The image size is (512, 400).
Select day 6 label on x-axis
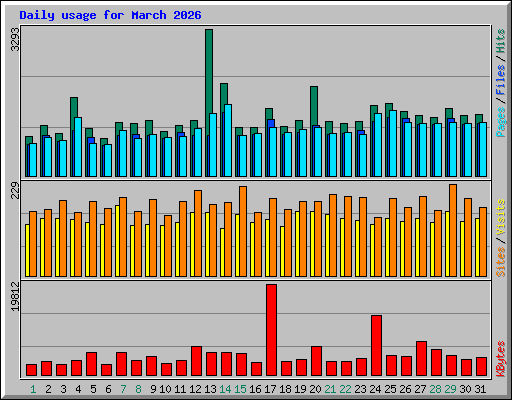108,389
